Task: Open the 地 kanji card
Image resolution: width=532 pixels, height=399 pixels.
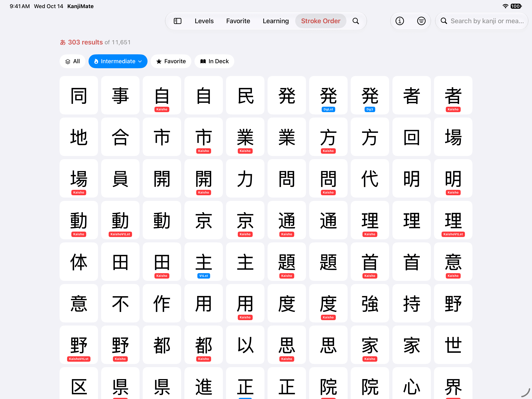Action: [x=79, y=137]
